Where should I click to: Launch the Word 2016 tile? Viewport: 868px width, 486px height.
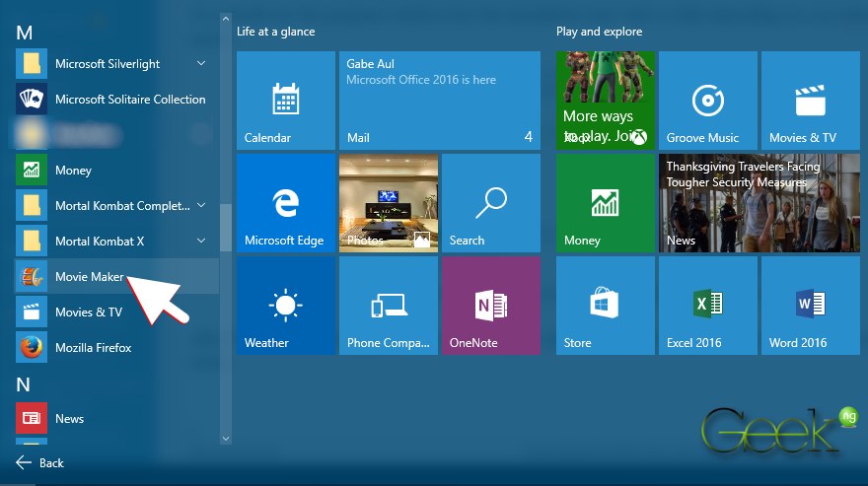(x=811, y=306)
